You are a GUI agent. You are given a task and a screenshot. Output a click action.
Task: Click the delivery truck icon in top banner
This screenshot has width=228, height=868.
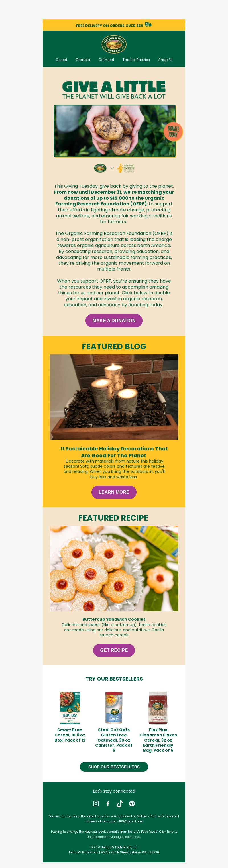[148, 25]
